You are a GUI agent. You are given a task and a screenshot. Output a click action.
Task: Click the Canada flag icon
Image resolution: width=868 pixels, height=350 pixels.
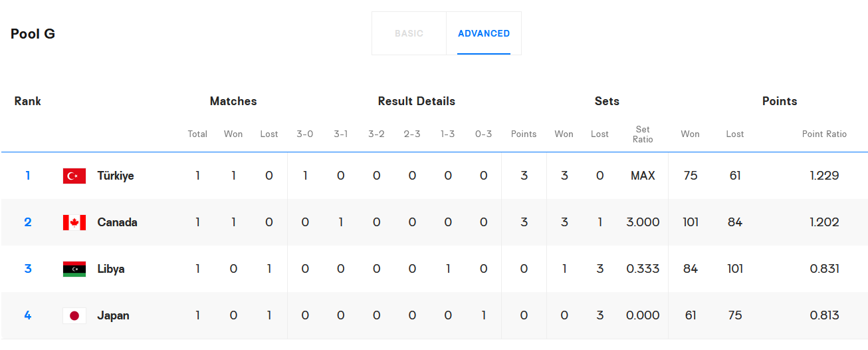click(74, 222)
